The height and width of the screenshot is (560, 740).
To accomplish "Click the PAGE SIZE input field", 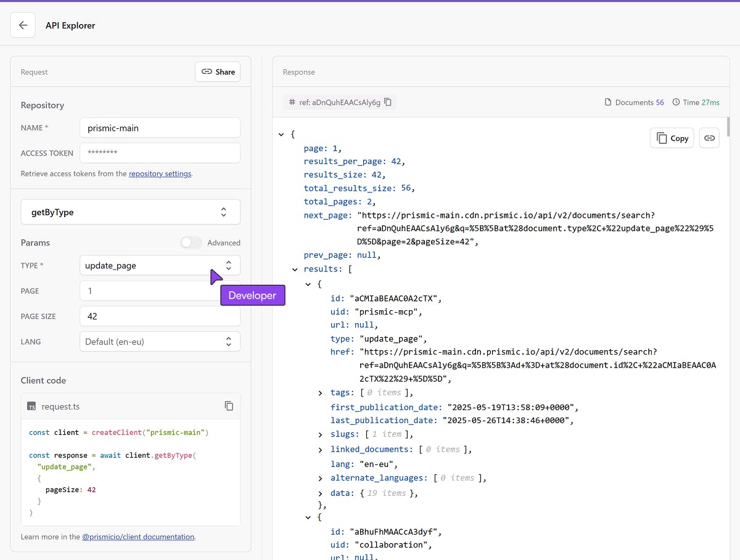I will (160, 316).
